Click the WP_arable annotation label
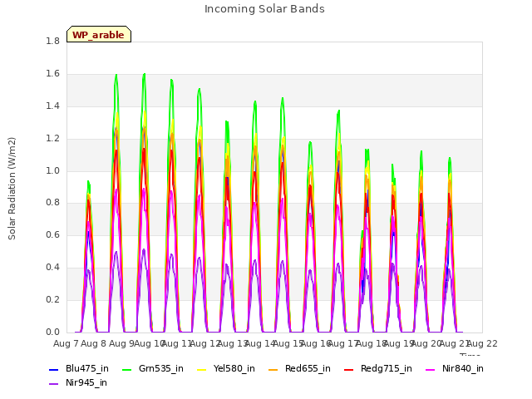 [99, 35]
